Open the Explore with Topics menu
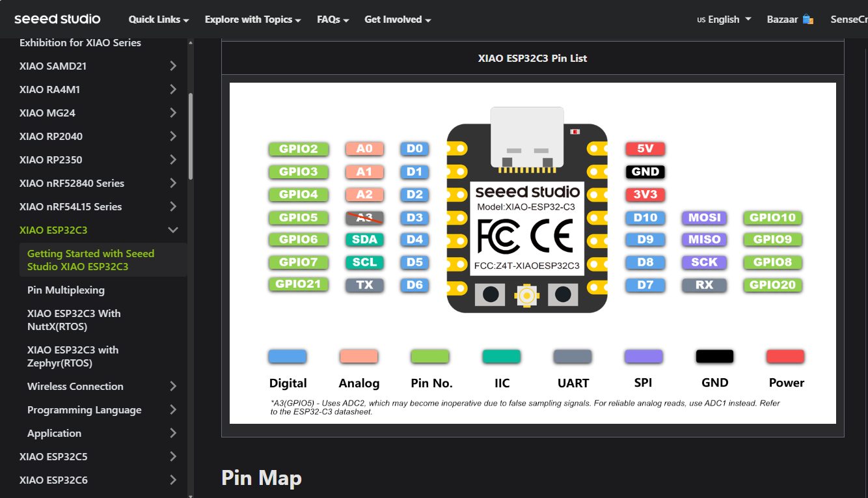Image resolution: width=868 pixels, height=498 pixels. [x=252, y=20]
